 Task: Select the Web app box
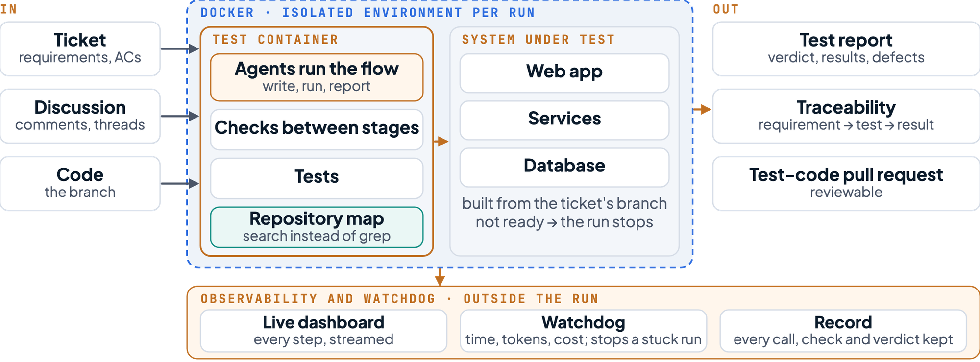[x=564, y=73]
